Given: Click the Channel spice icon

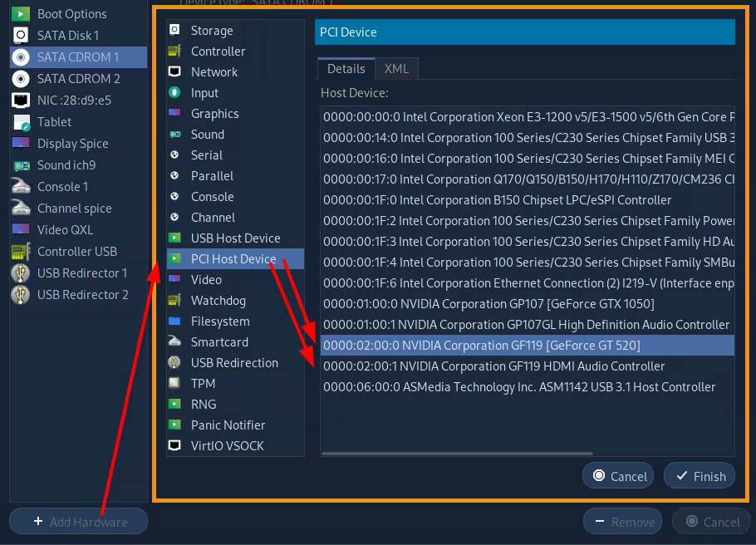Looking at the screenshot, I should [x=20, y=209].
